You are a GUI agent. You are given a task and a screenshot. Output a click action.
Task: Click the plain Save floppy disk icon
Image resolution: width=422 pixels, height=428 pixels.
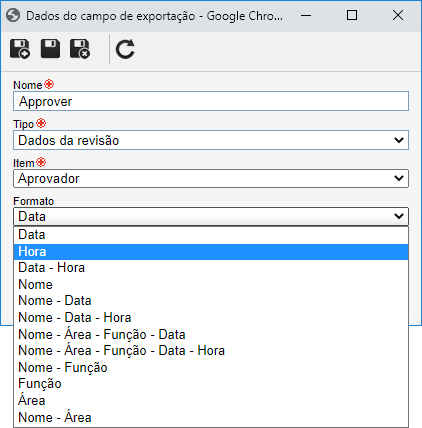50,49
